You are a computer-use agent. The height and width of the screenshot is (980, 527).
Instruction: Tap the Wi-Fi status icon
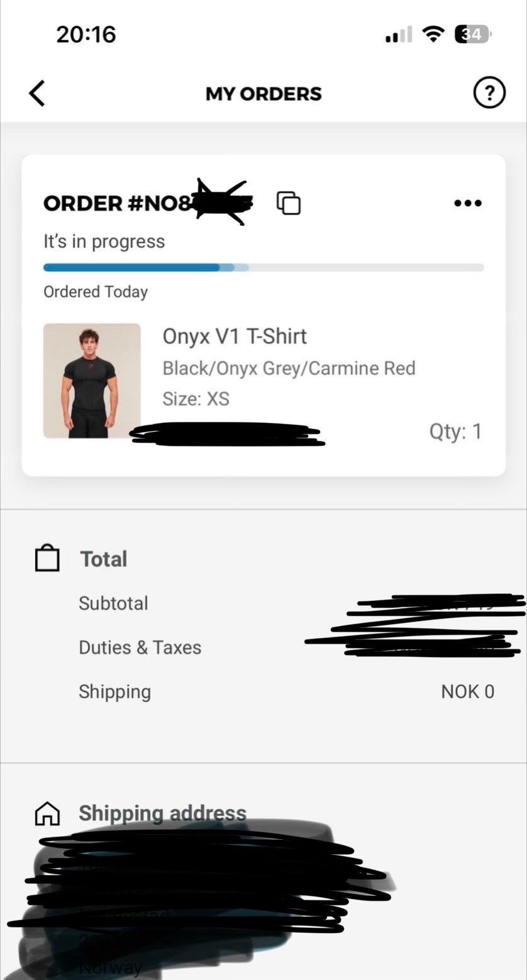point(433,34)
